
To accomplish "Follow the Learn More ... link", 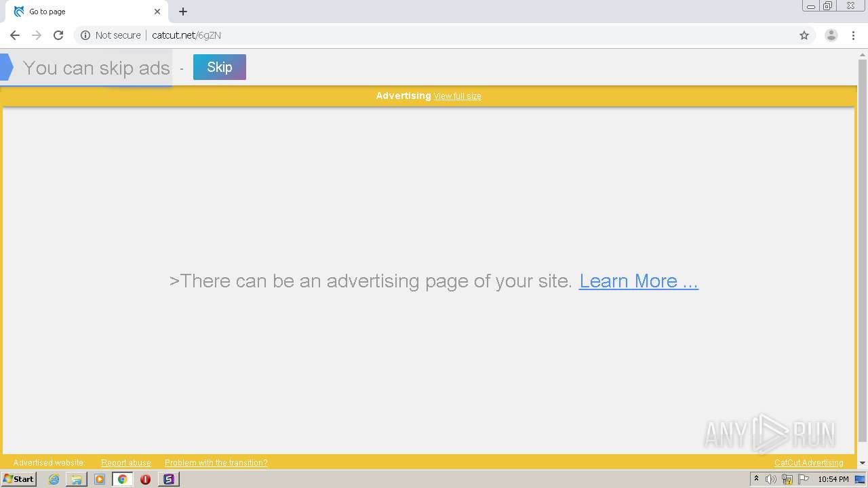I will click(639, 281).
